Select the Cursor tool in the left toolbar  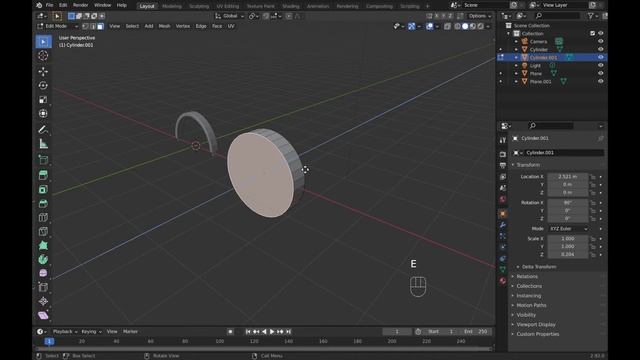[43, 56]
